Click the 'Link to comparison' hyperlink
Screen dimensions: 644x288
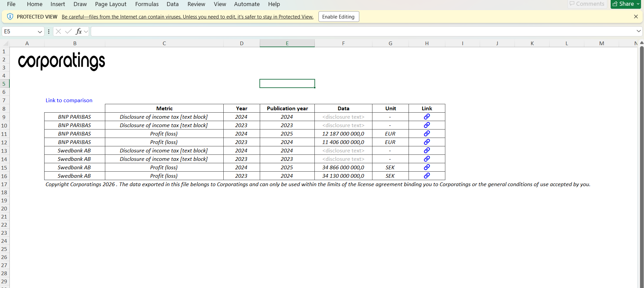coord(69,100)
